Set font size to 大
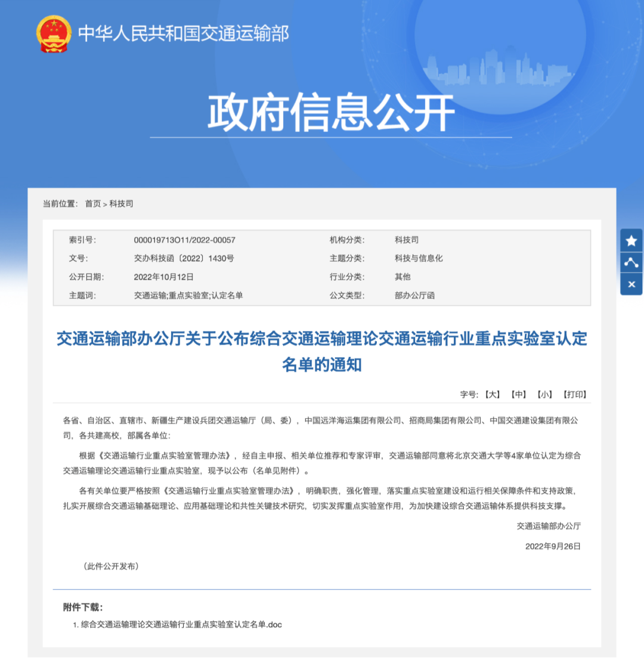 pyautogui.click(x=493, y=395)
